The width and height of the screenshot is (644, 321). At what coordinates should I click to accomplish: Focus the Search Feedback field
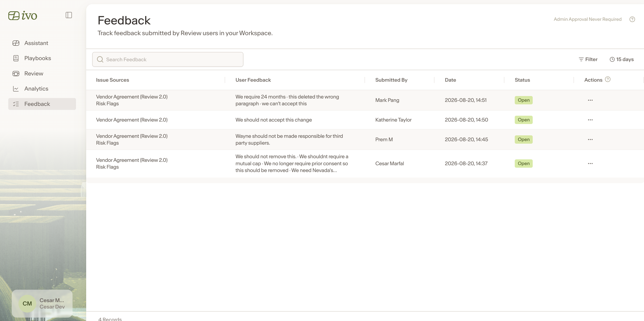pos(168,59)
